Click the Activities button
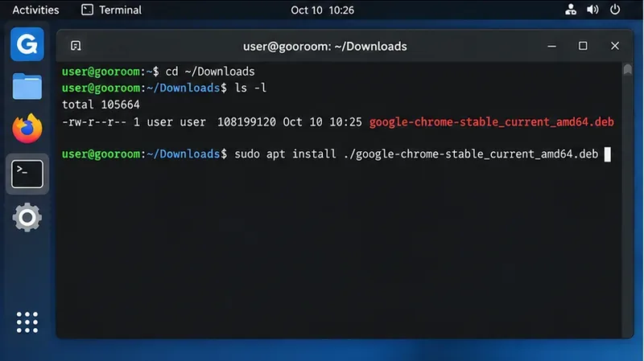This screenshot has width=644, height=361. pos(35,10)
